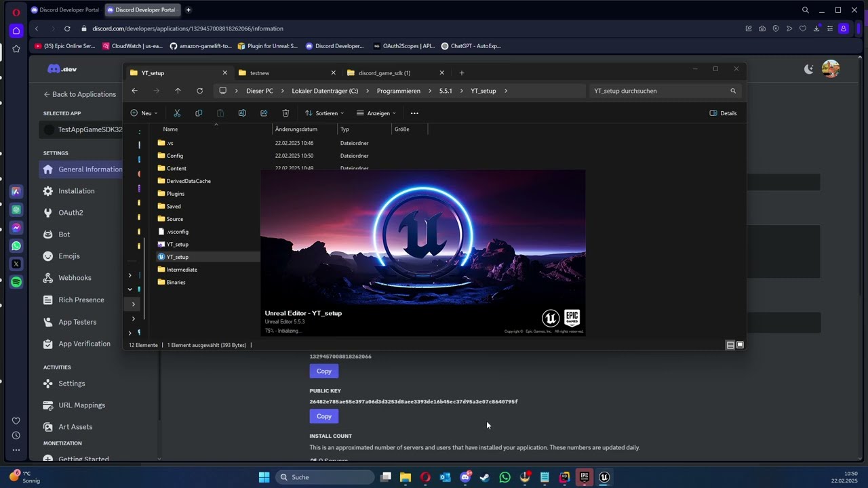Add a new Explorer tab
The image size is (868, 488).
[462, 73]
